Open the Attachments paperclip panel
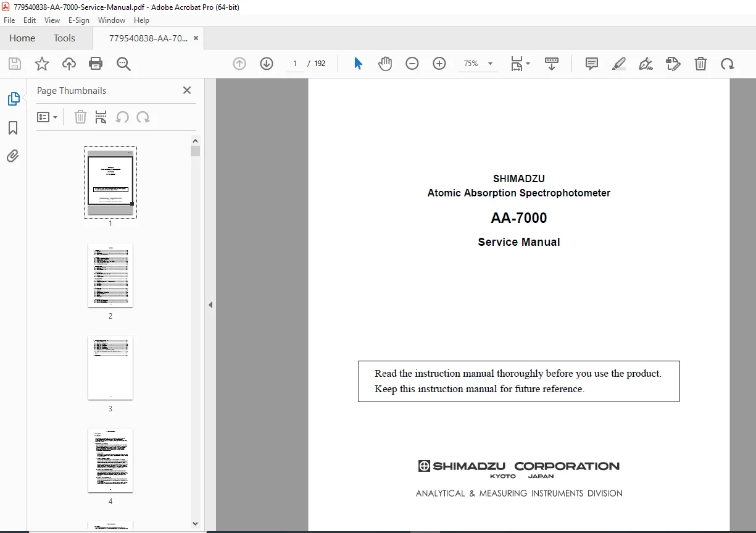Image resolution: width=756 pixels, height=533 pixels. coord(13,156)
